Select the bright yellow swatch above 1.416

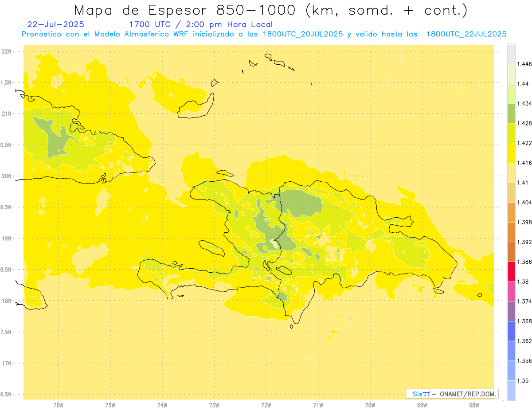tap(511, 153)
